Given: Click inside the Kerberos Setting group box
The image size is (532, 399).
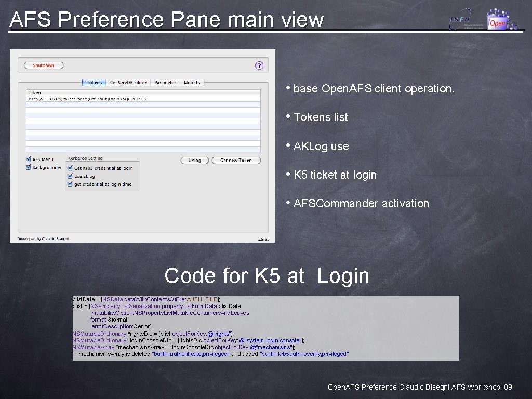Looking at the screenshot, I should pos(102,177).
